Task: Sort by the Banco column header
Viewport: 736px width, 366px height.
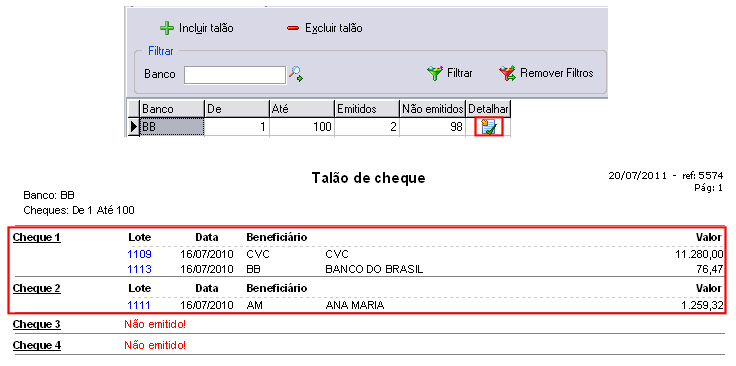Action: 172,109
